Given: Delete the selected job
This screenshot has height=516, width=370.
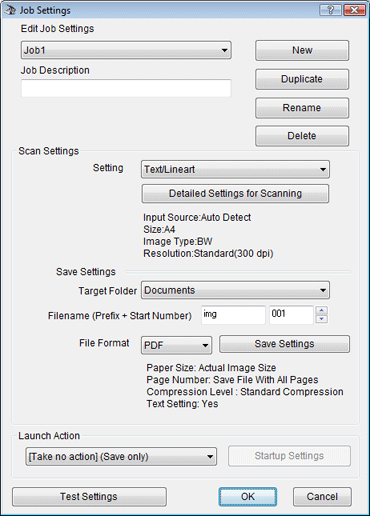Looking at the screenshot, I should click(302, 136).
